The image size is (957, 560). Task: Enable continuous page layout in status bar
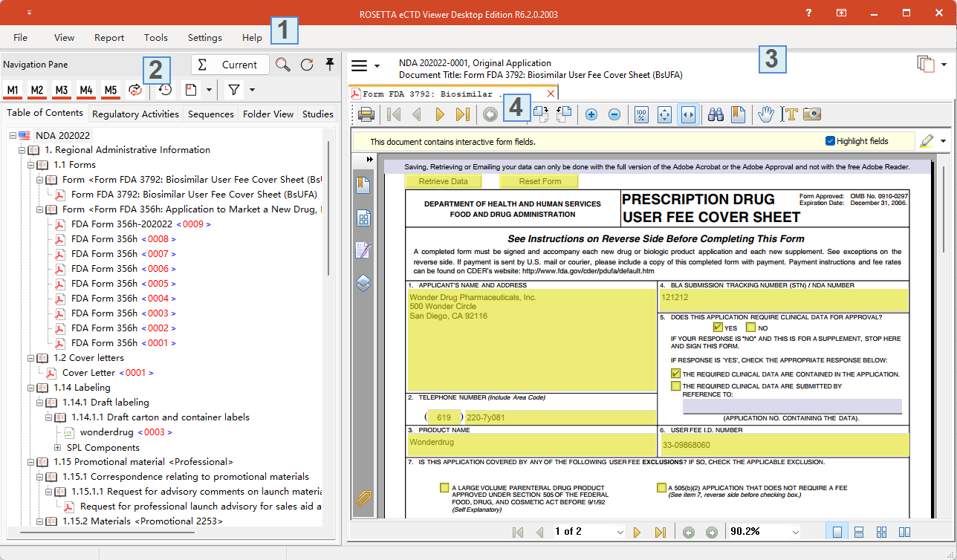click(858, 532)
